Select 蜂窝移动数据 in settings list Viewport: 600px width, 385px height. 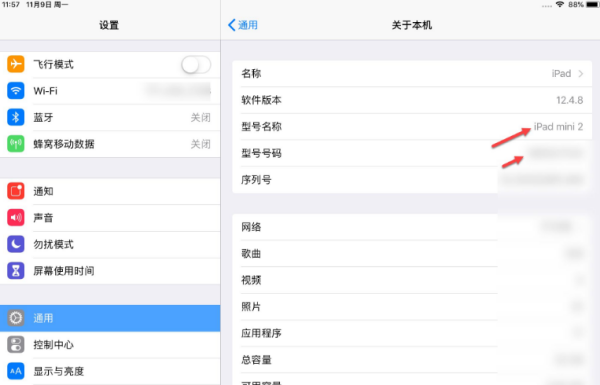pyautogui.click(x=110, y=144)
